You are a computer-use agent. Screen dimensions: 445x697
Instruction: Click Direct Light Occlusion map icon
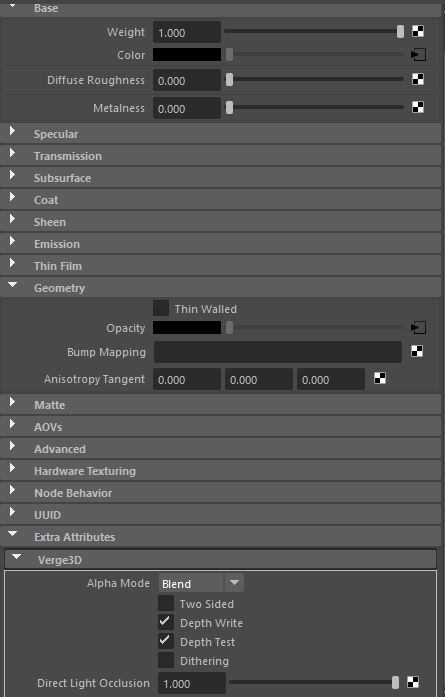[x=413, y=682]
